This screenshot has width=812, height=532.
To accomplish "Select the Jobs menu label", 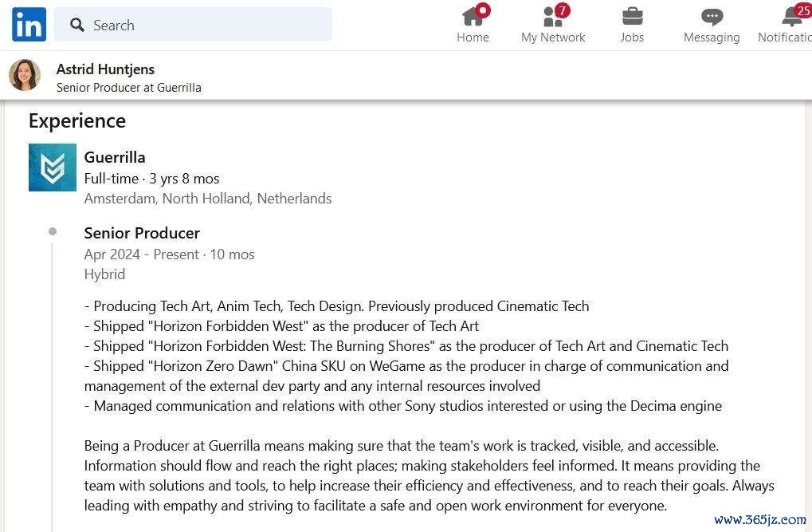I will tap(632, 37).
